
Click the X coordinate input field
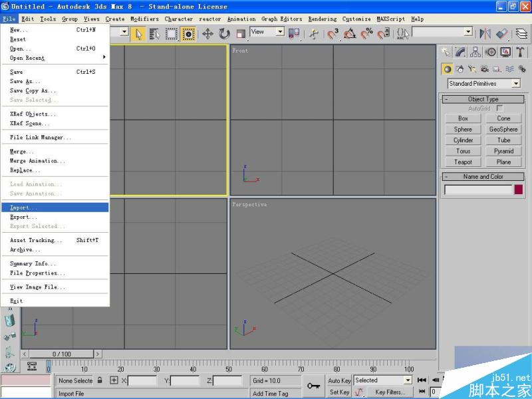(142, 380)
